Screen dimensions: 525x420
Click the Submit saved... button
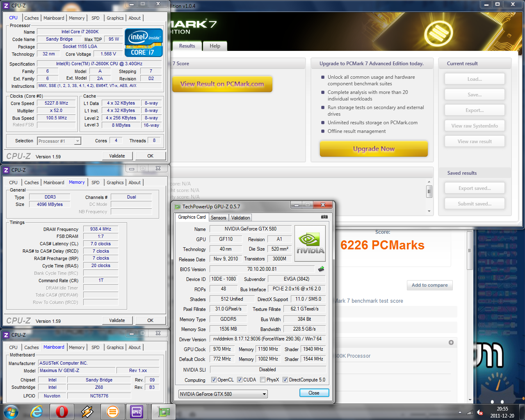(475, 204)
